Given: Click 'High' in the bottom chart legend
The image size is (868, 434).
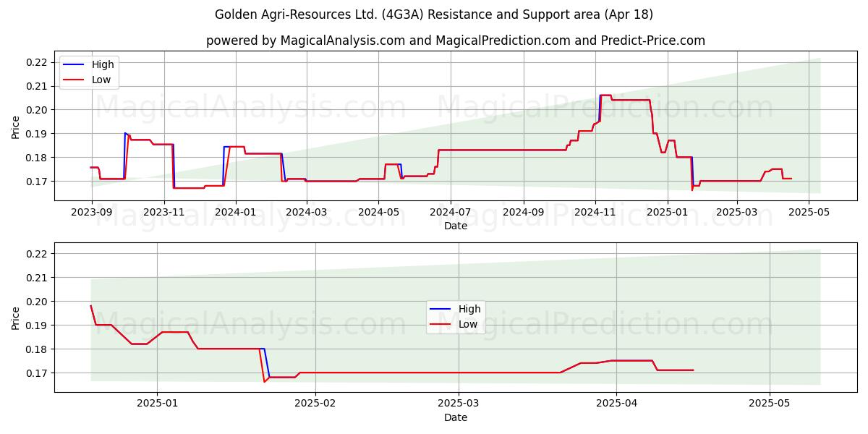Looking at the screenshot, I should tap(469, 309).
